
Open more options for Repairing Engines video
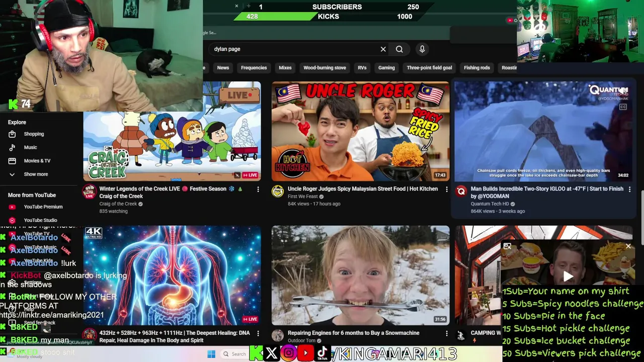pyautogui.click(x=446, y=333)
